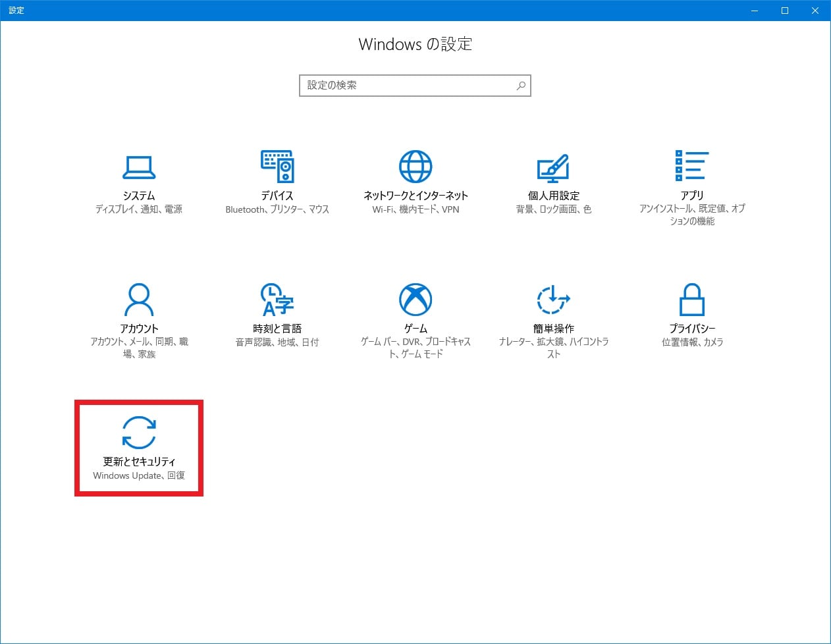
Task: Click the システム label
Action: (139, 196)
